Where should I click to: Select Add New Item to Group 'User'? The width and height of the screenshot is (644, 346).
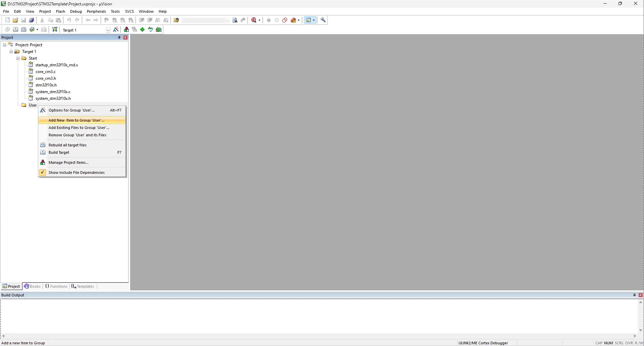point(82,120)
